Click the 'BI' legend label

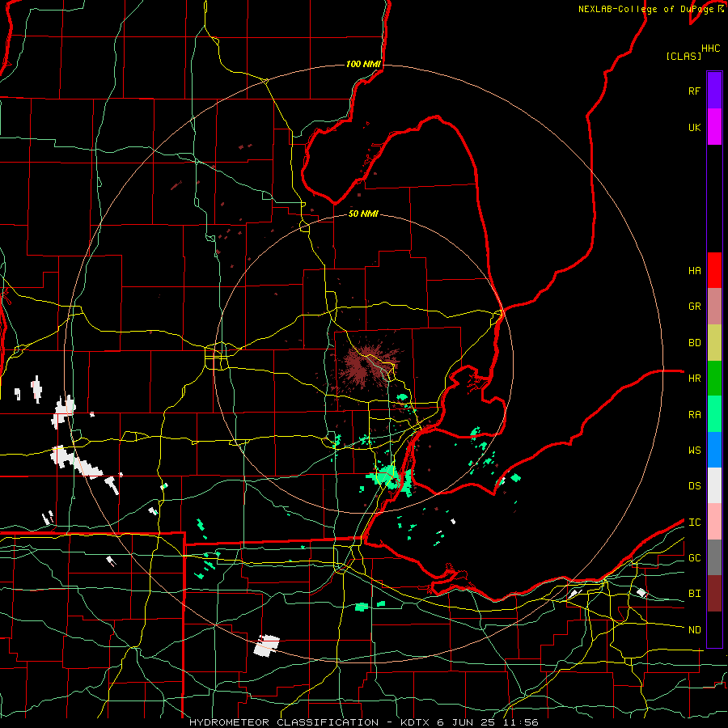pyautogui.click(x=694, y=594)
